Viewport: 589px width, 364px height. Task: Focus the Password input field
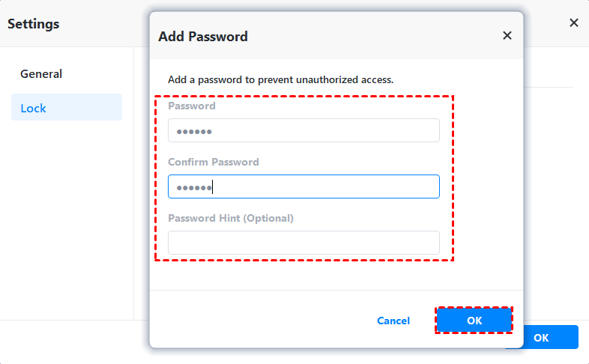pos(303,130)
